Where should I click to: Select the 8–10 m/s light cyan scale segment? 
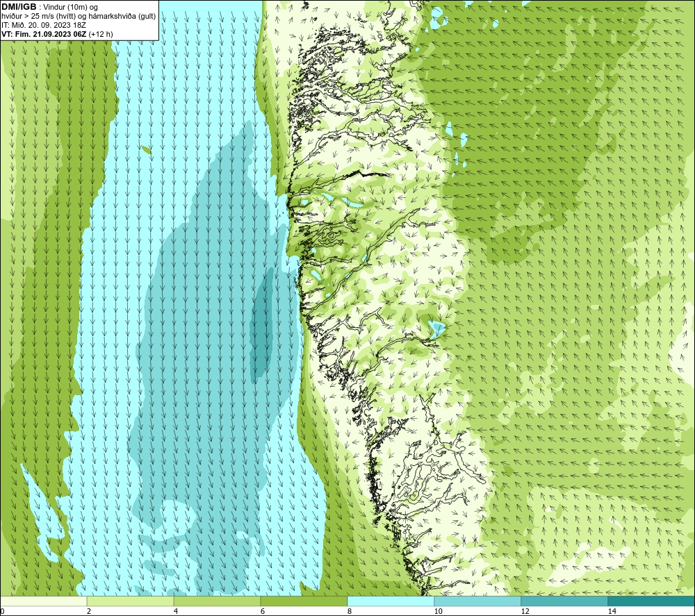pyautogui.click(x=391, y=601)
